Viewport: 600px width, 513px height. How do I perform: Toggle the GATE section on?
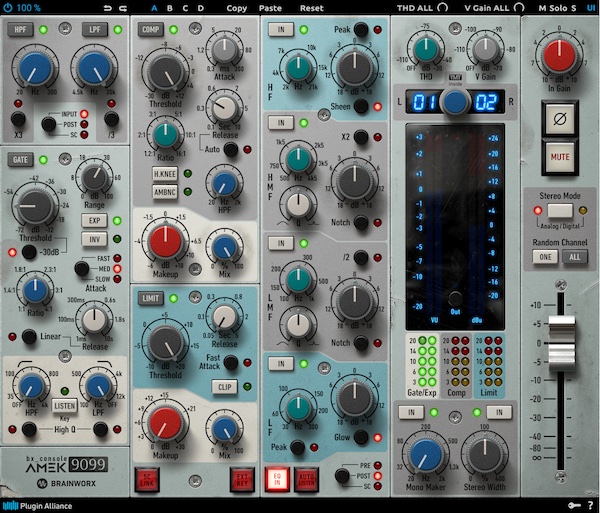point(20,159)
